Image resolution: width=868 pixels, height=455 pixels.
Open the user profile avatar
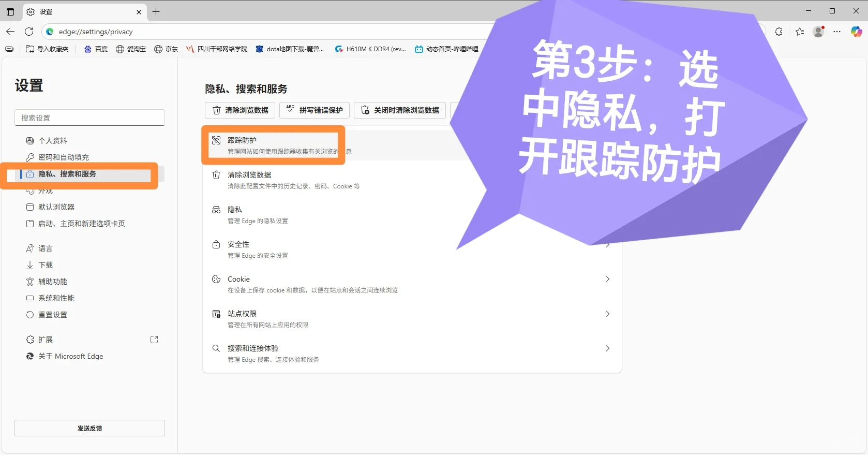[818, 32]
